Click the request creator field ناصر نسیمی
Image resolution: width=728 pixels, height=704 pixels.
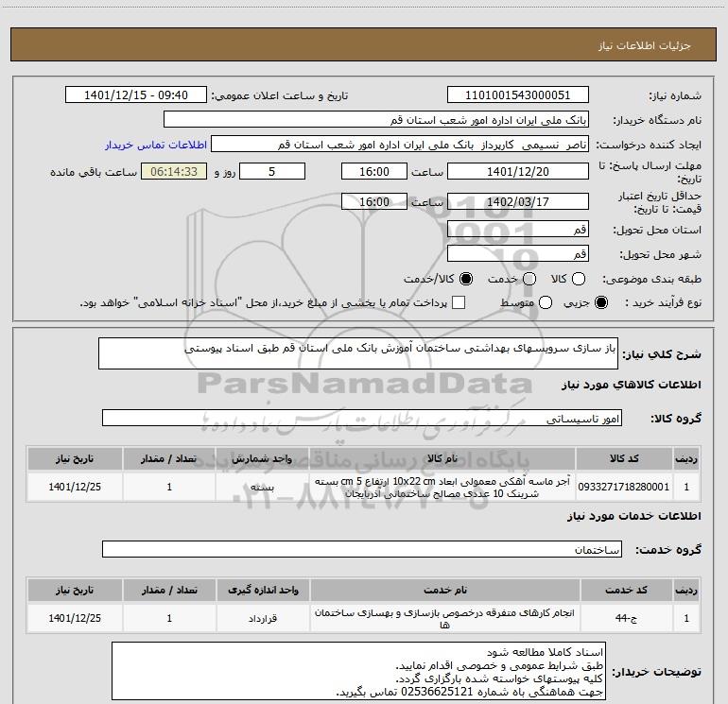click(x=400, y=145)
